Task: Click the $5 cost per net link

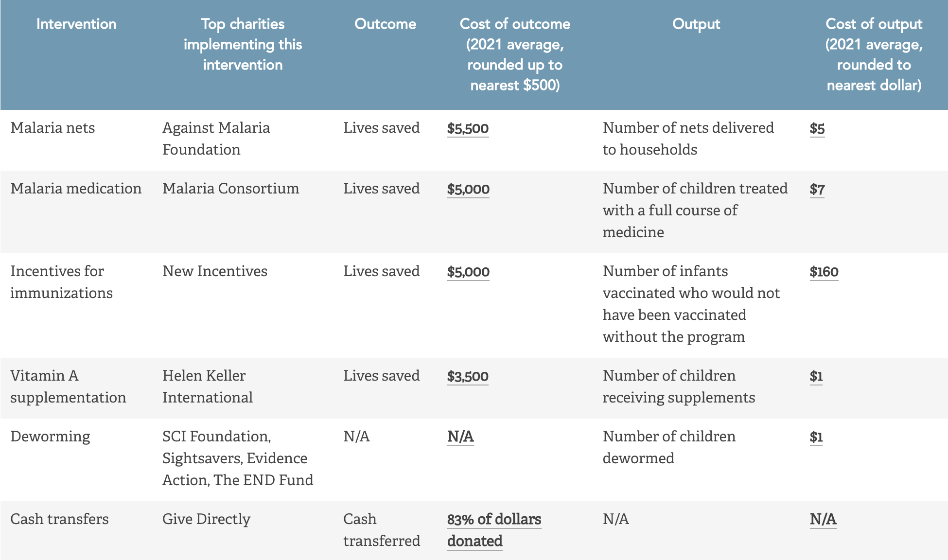Action: pos(817,128)
